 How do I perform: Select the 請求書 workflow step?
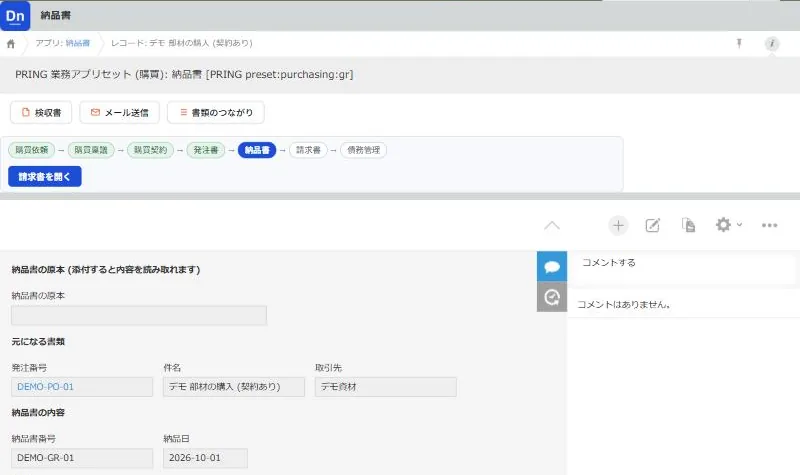(308, 150)
